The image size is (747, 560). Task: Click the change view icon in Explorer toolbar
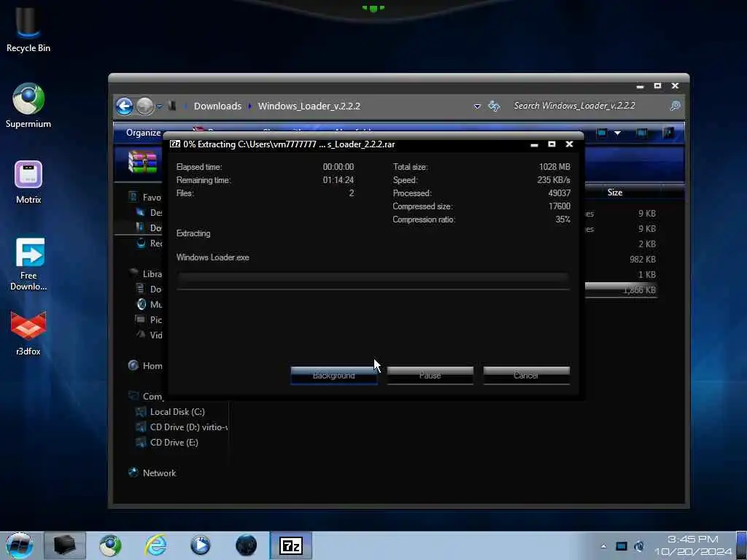pyautogui.click(x=602, y=133)
